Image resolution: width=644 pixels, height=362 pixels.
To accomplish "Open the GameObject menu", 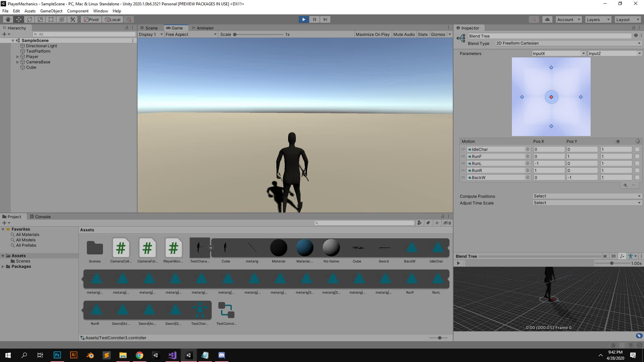I will pos(51,11).
